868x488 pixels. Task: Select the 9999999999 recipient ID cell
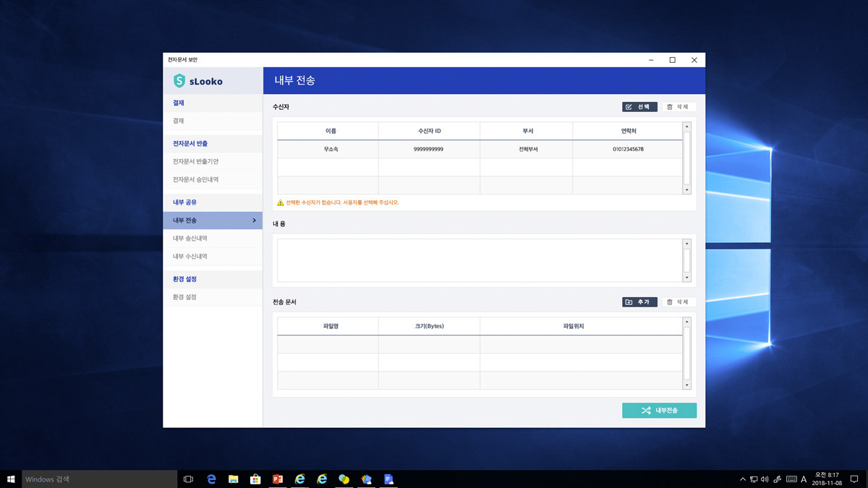[429, 149]
